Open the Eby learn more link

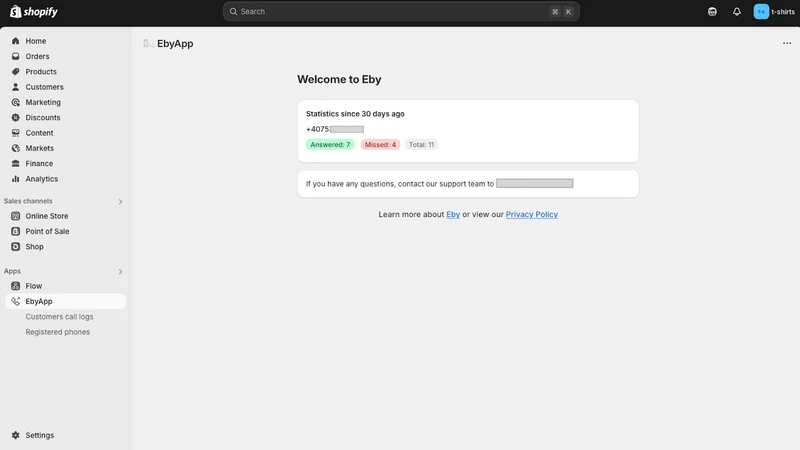click(x=453, y=214)
